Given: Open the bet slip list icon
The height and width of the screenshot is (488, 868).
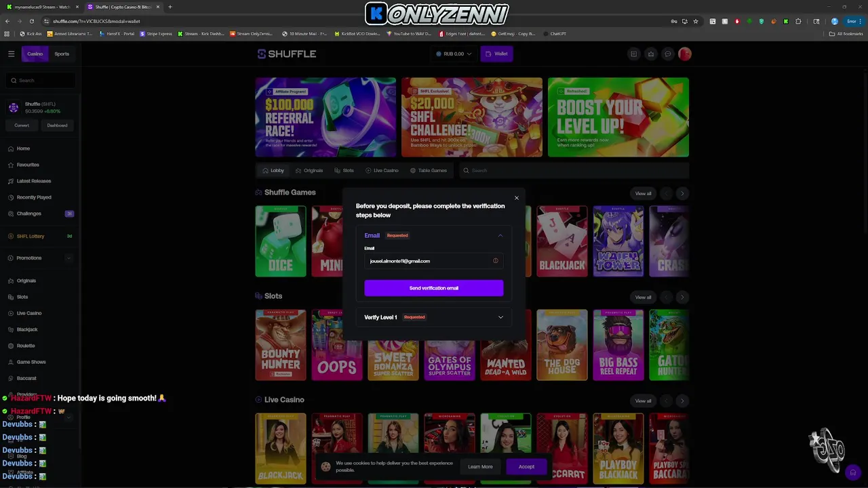Looking at the screenshot, I should click(x=633, y=54).
